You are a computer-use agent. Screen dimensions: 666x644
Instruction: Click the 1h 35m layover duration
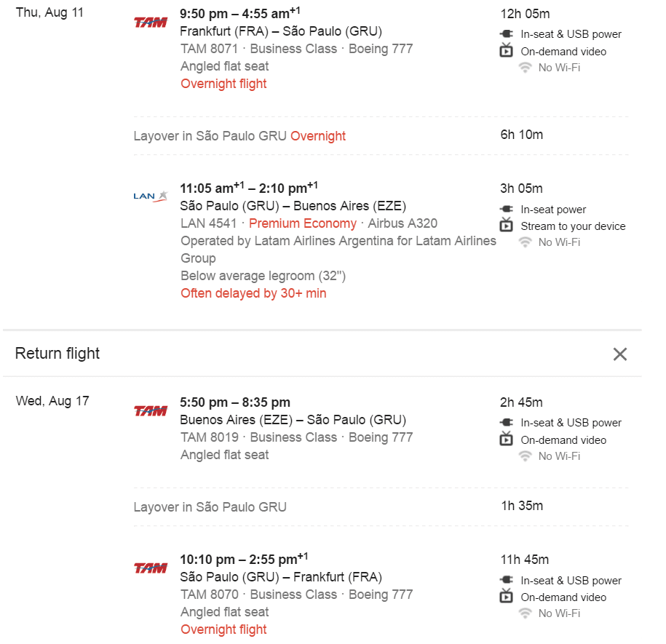pyautogui.click(x=522, y=506)
